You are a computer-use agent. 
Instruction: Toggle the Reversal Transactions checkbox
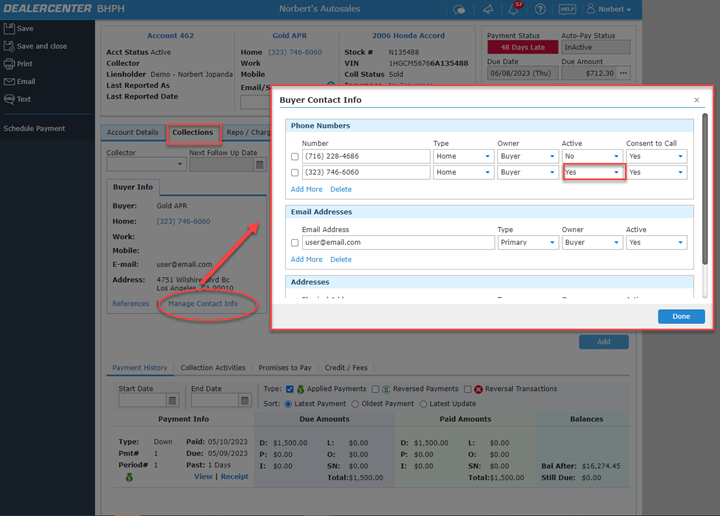(467, 389)
